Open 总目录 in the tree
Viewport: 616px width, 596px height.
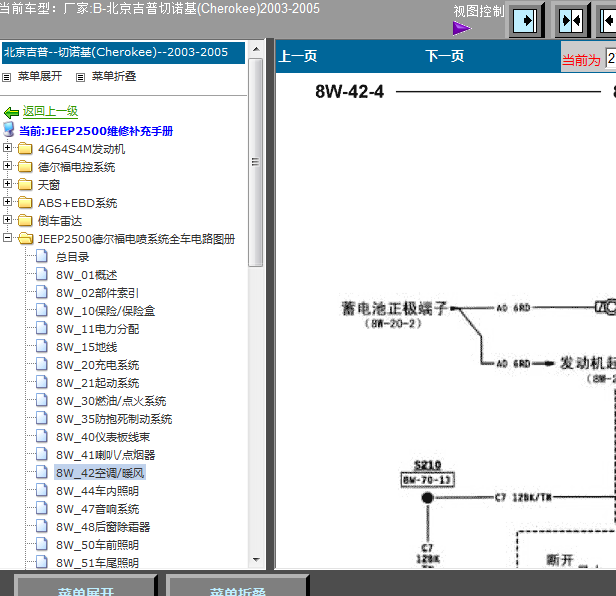click(x=73, y=257)
